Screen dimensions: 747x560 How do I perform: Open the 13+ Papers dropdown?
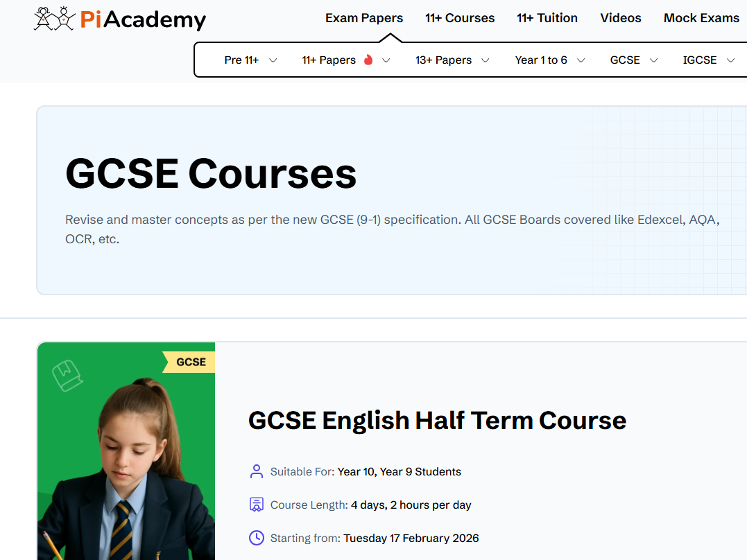(452, 60)
